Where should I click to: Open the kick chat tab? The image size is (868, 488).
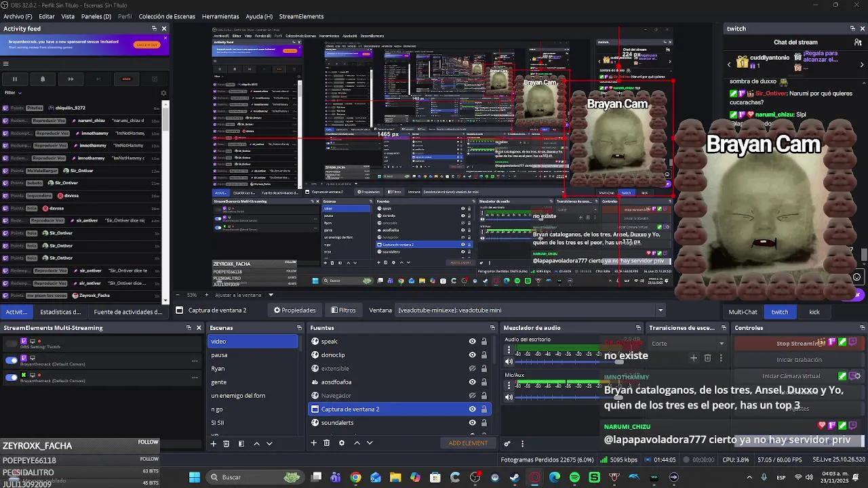814,312
